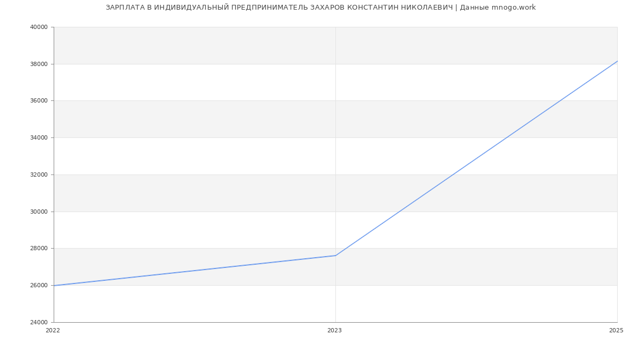Click the 36000 y-axis label
The height and width of the screenshot is (349, 644).
tap(40, 101)
